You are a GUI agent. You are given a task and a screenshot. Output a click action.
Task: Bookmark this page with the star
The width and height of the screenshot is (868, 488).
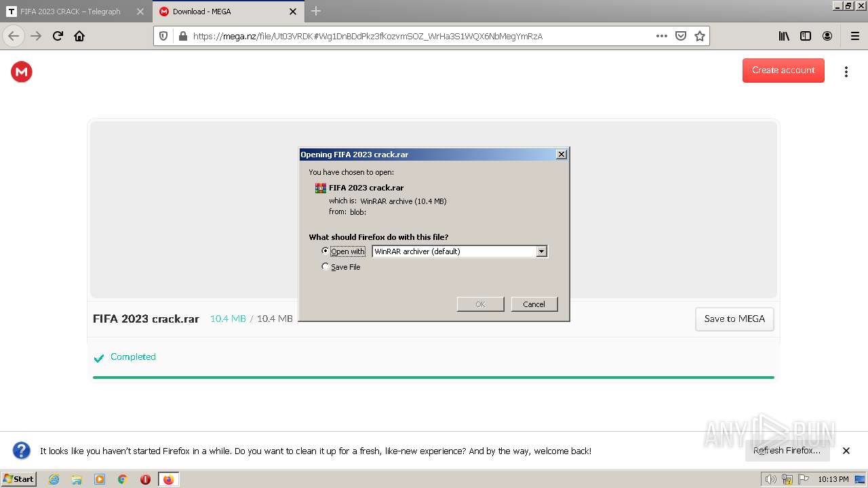[x=700, y=36]
